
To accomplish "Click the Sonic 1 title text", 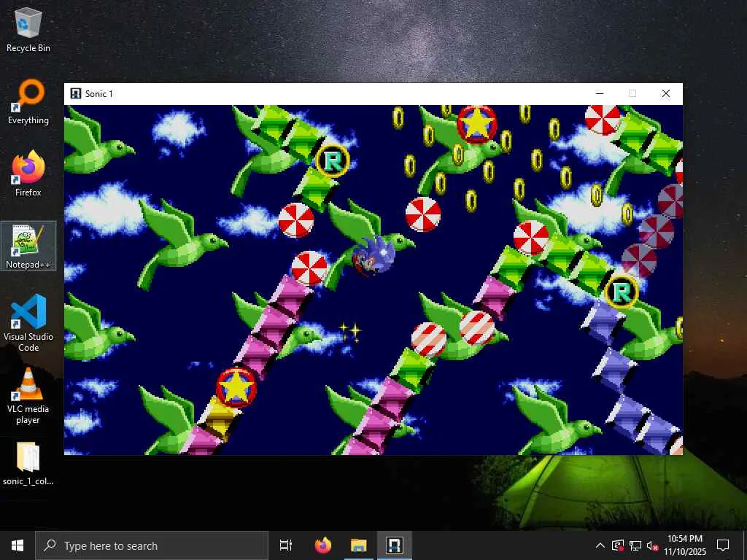I will [99, 94].
